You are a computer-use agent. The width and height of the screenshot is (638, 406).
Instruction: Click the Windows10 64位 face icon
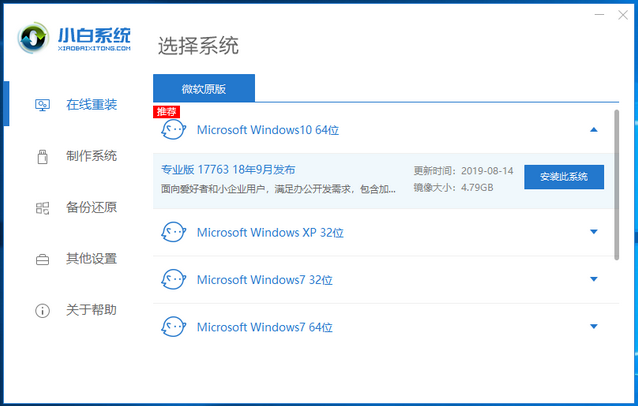[174, 130]
